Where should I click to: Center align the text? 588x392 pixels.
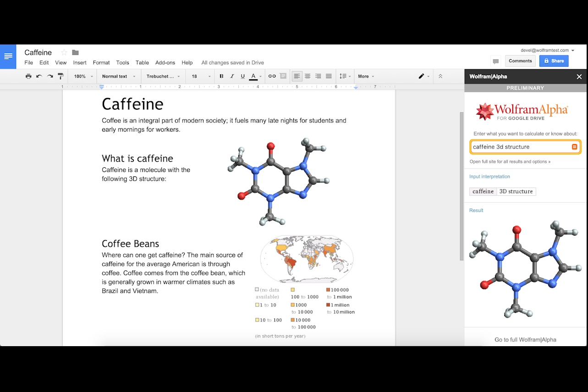pyautogui.click(x=308, y=76)
